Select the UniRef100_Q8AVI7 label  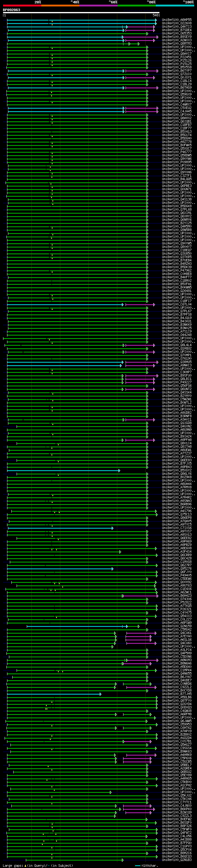177,54
